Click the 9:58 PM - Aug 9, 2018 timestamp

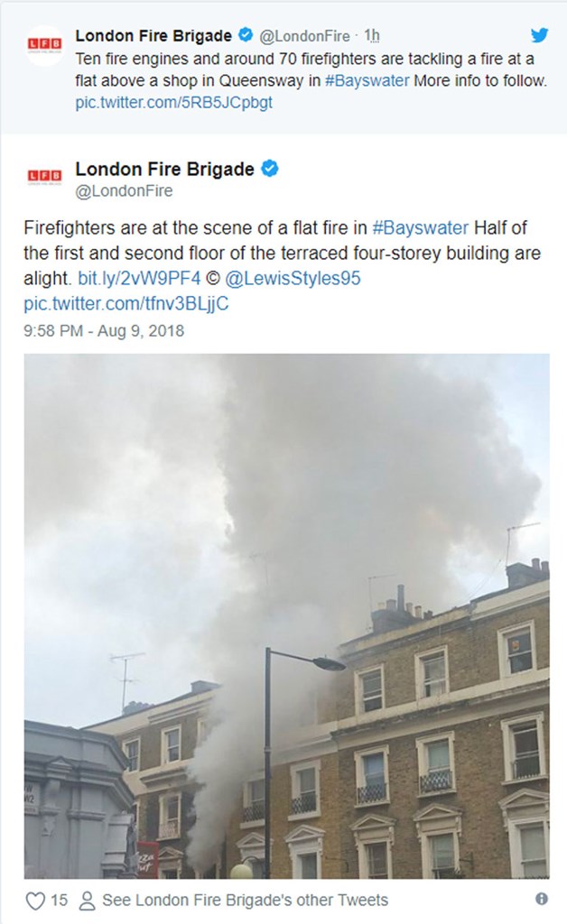104,330
